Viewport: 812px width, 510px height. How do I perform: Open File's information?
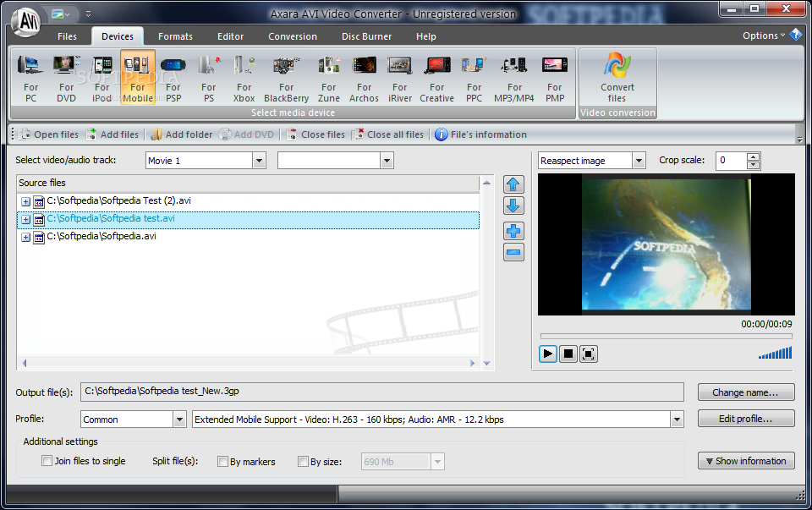[x=480, y=134]
